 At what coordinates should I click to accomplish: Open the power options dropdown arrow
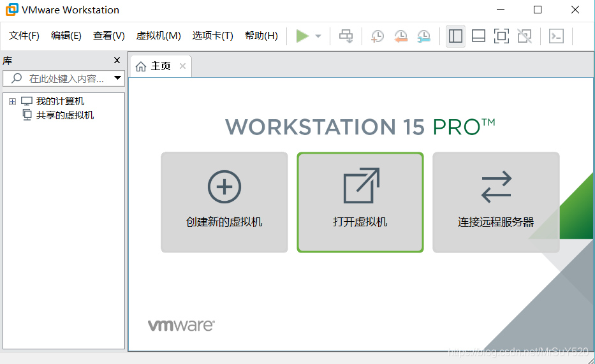pyautogui.click(x=318, y=36)
